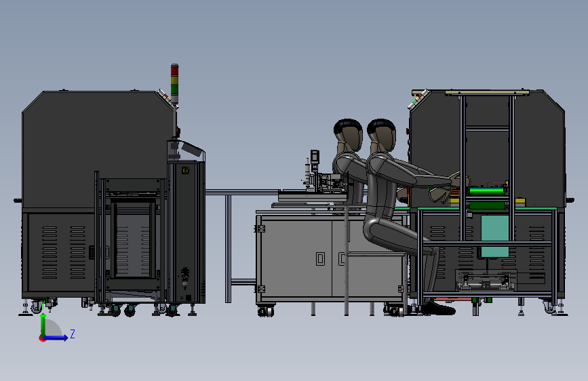
Task: Select the head of the right seated mannequin
Action: [x=382, y=135]
